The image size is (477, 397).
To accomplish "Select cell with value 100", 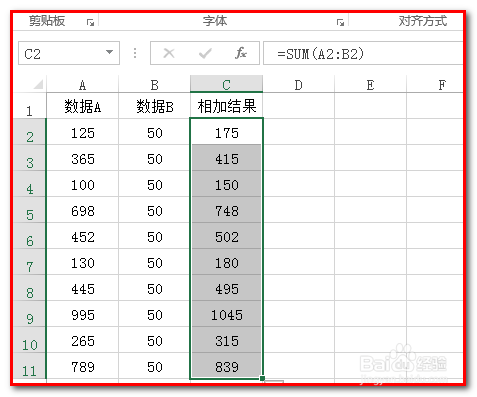I will point(82,184).
